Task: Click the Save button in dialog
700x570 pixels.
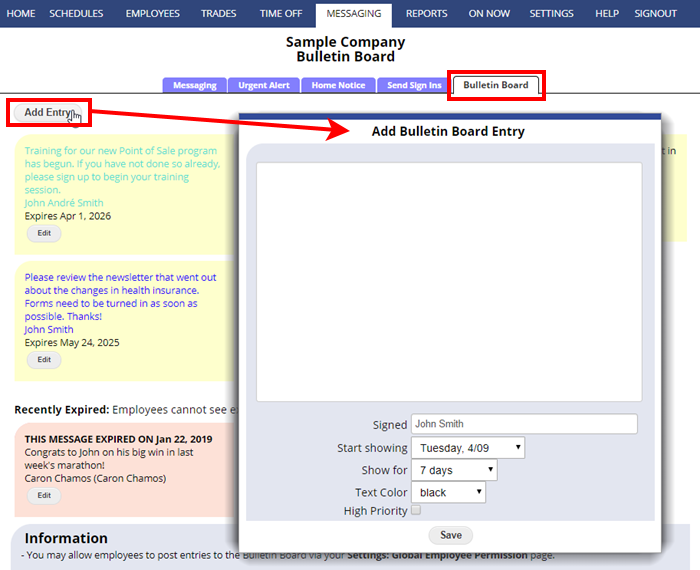Action: pyautogui.click(x=450, y=535)
